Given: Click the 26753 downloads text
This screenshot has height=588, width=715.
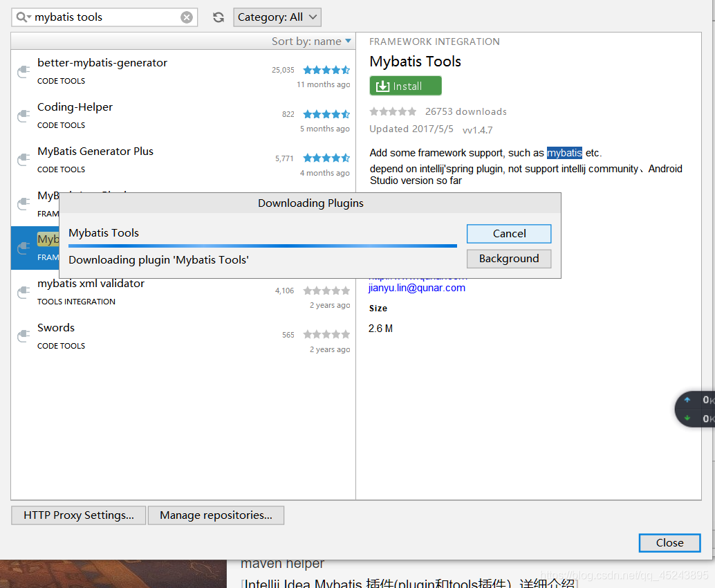Looking at the screenshot, I should pyautogui.click(x=466, y=111).
